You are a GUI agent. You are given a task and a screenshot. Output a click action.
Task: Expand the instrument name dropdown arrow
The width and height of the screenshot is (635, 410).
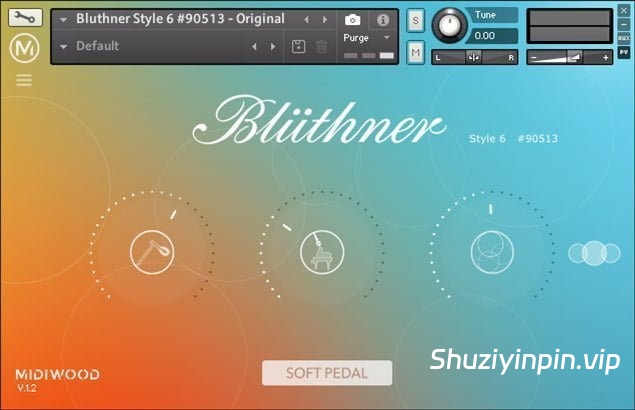click(64, 19)
